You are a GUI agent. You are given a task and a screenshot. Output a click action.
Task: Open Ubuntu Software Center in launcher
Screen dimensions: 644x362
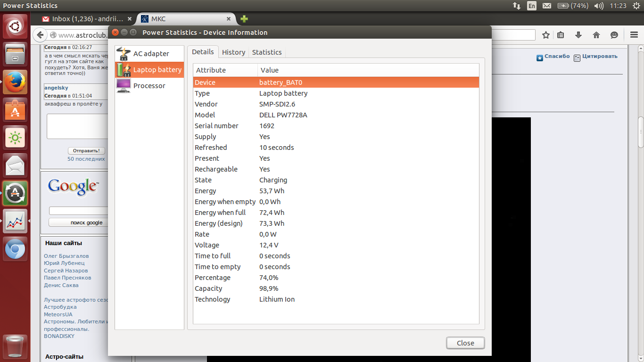(16, 110)
